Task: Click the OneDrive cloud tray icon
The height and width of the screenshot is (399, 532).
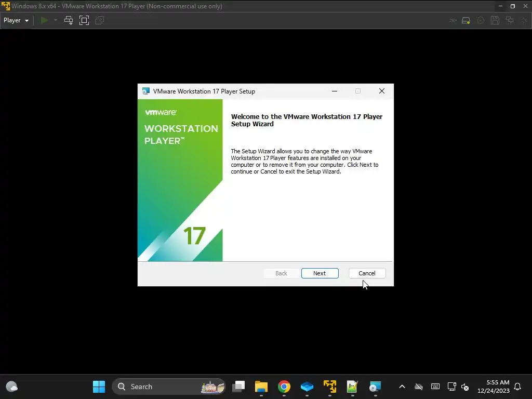Action: click(419, 387)
